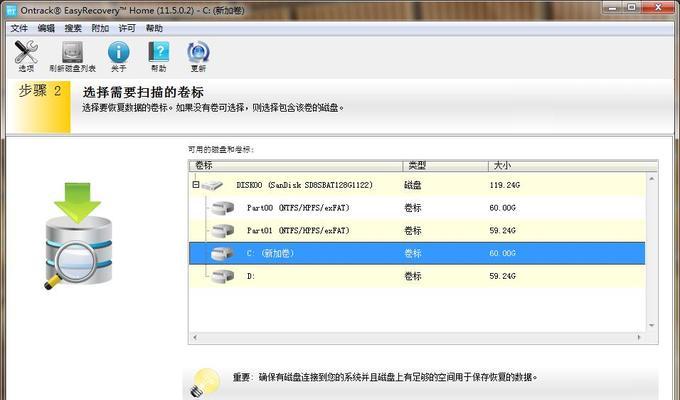Open the 帮助 help book icon
The height and width of the screenshot is (400, 680).
tap(159, 52)
